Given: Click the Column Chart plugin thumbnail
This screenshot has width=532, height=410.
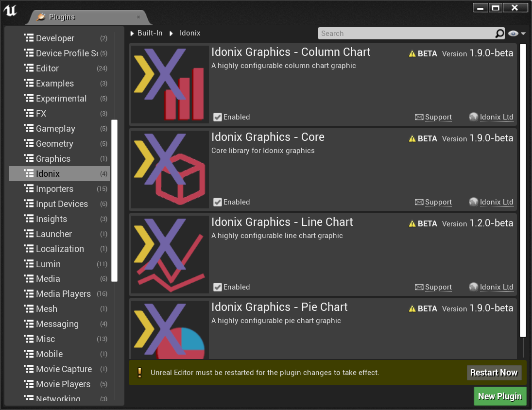Looking at the screenshot, I should tap(170, 85).
